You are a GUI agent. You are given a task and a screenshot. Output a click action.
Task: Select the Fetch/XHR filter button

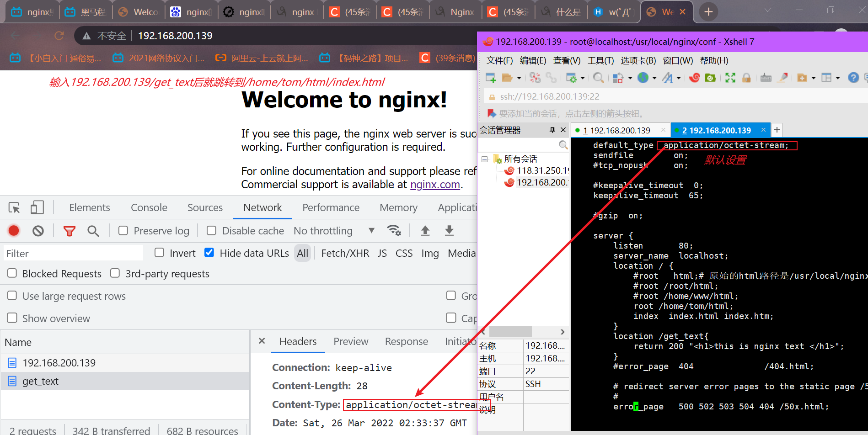click(x=345, y=253)
